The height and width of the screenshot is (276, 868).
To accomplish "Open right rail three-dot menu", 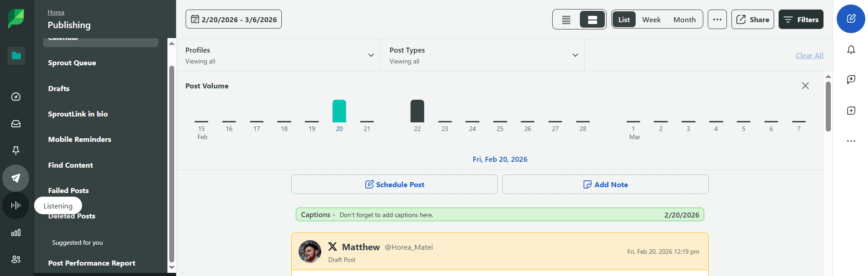I will 851,141.
